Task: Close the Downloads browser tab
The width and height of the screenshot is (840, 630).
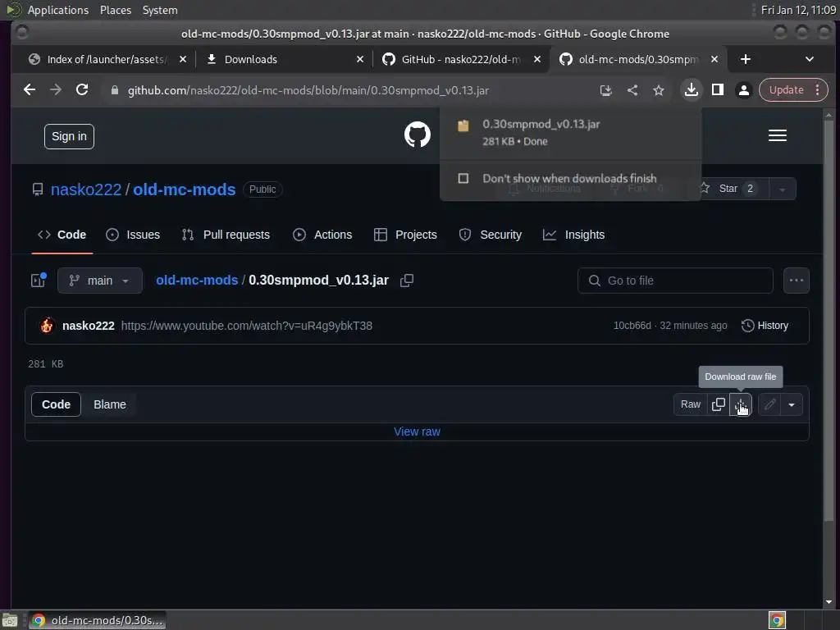Action: click(360, 59)
